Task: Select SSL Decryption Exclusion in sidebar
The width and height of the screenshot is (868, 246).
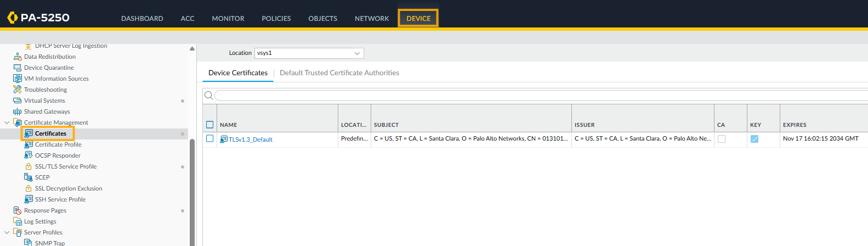Action: [69, 188]
